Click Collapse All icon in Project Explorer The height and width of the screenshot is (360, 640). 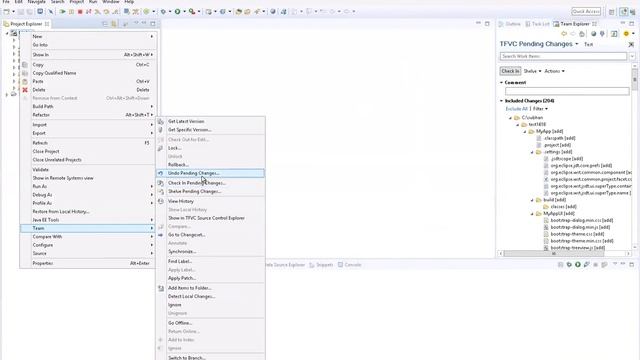(x=105, y=24)
